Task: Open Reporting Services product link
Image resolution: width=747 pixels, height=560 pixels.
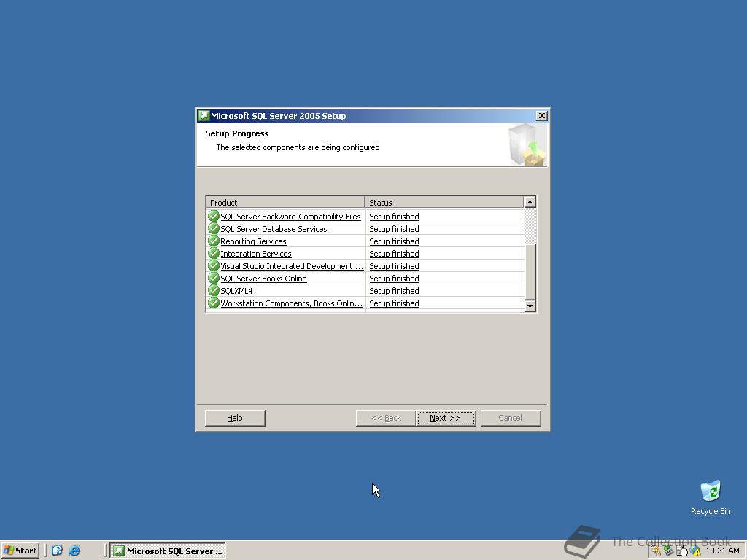Action: [253, 241]
